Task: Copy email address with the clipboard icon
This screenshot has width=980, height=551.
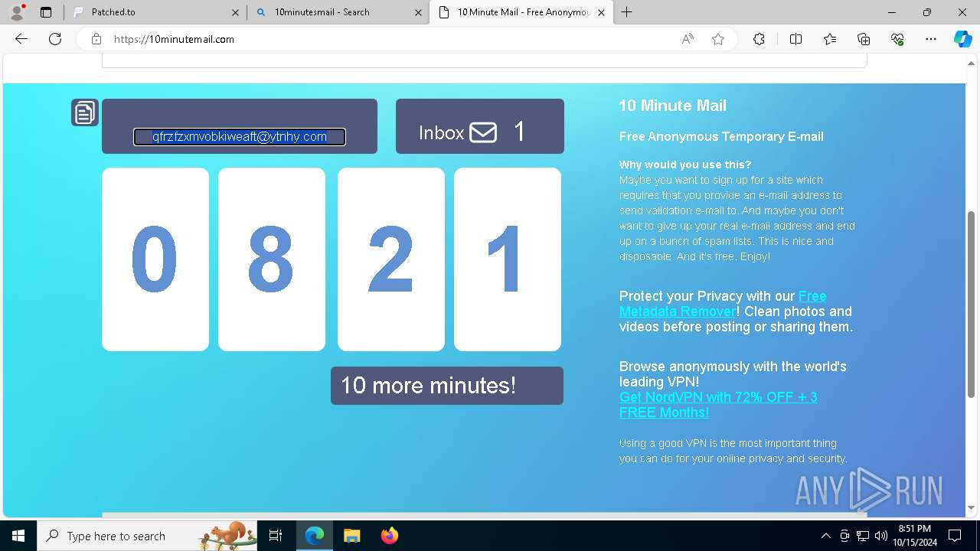Action: (x=85, y=112)
